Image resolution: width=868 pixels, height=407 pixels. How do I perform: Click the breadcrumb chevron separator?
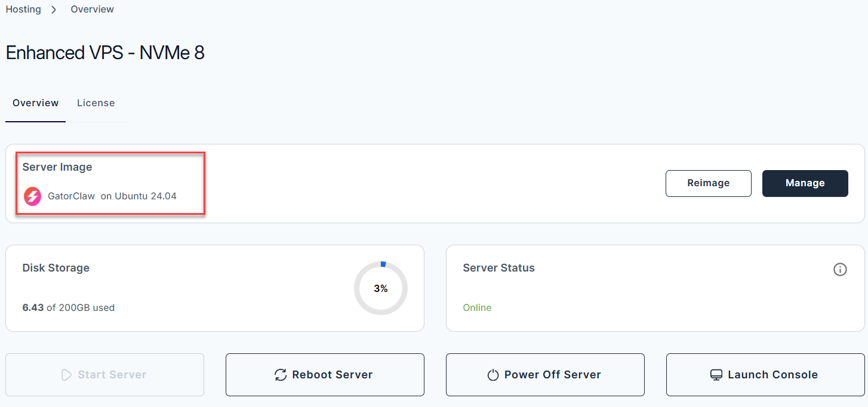tap(55, 10)
